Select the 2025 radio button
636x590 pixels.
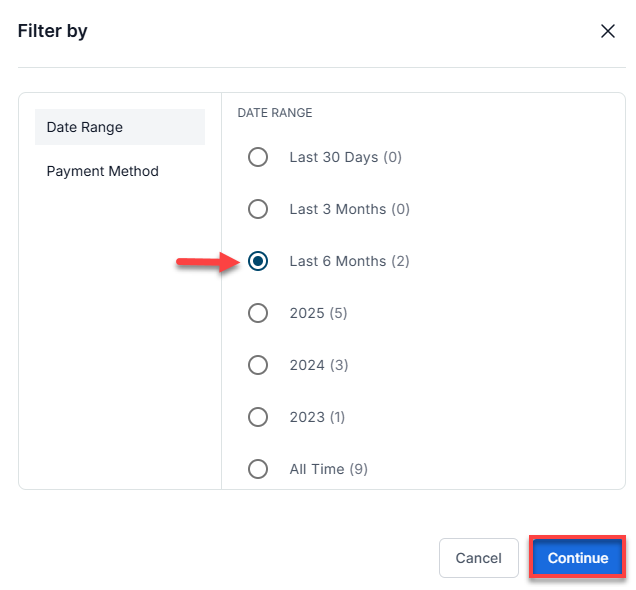258,313
